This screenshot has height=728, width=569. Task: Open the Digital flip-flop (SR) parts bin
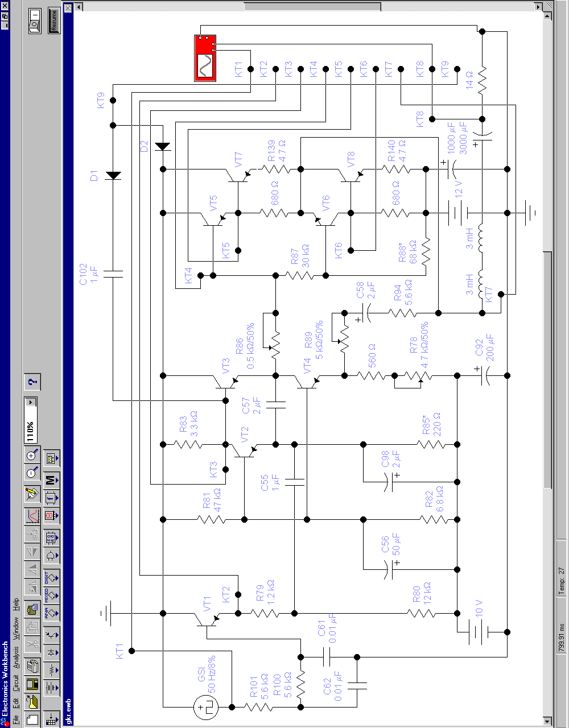(52, 537)
